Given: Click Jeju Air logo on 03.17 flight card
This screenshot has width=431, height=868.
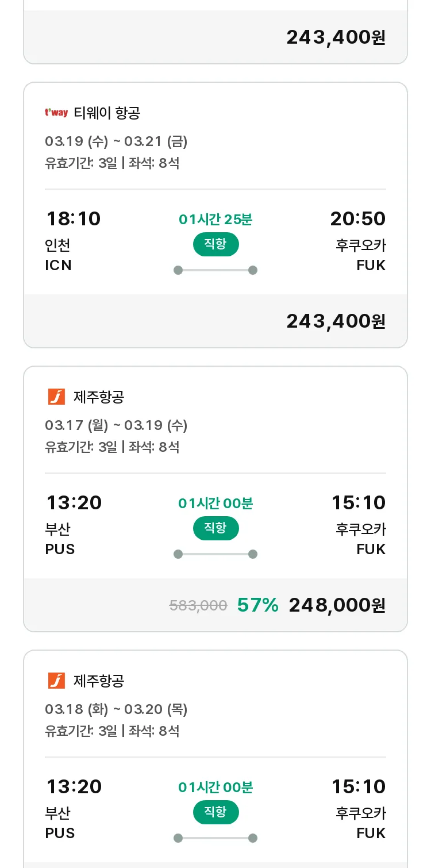Looking at the screenshot, I should [x=56, y=397].
